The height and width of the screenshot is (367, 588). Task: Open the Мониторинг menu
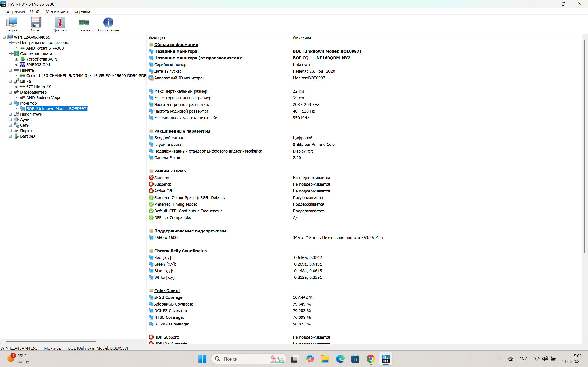[x=57, y=11]
